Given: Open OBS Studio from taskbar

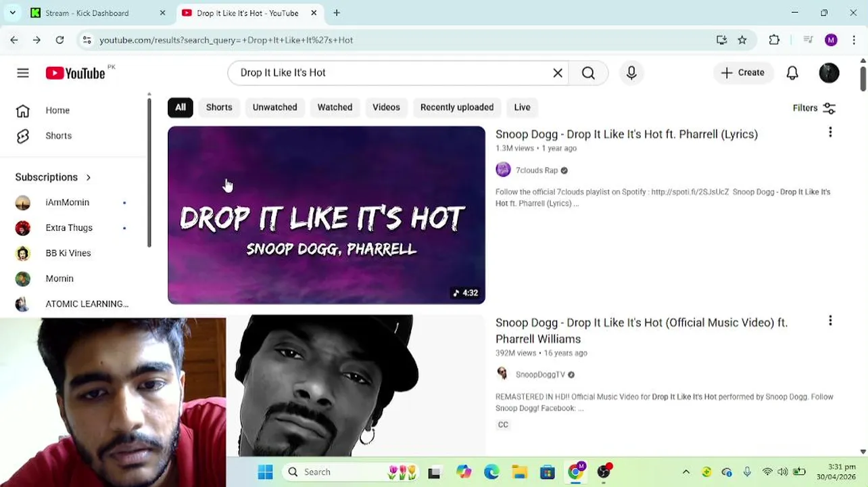Looking at the screenshot, I should (x=604, y=472).
